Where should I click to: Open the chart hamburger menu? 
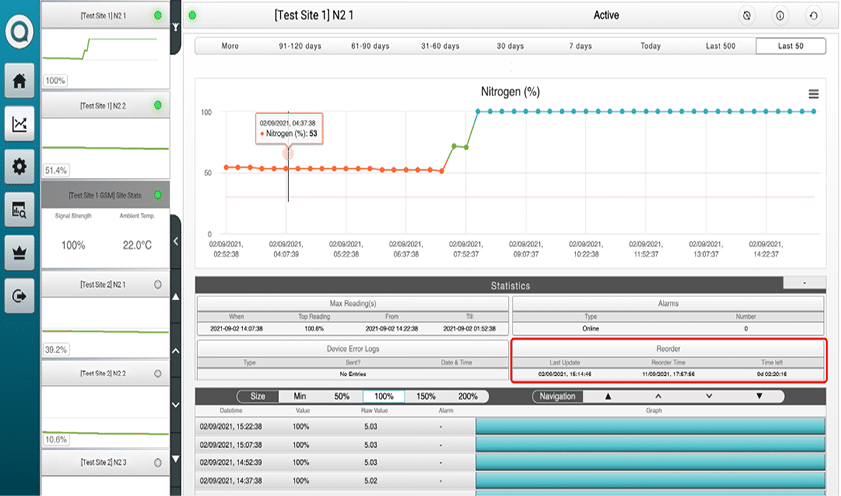(x=814, y=94)
